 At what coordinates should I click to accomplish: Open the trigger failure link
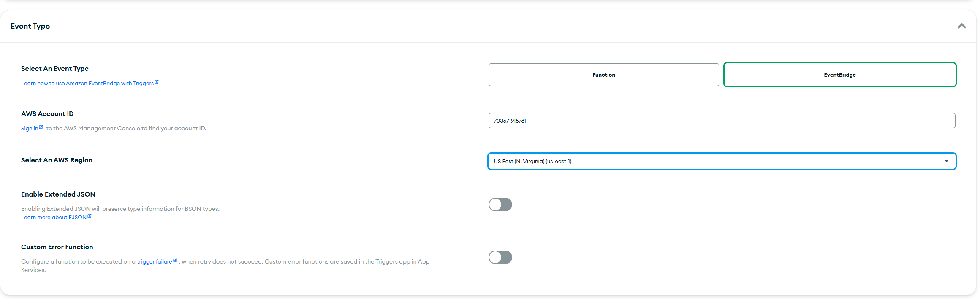point(157,261)
